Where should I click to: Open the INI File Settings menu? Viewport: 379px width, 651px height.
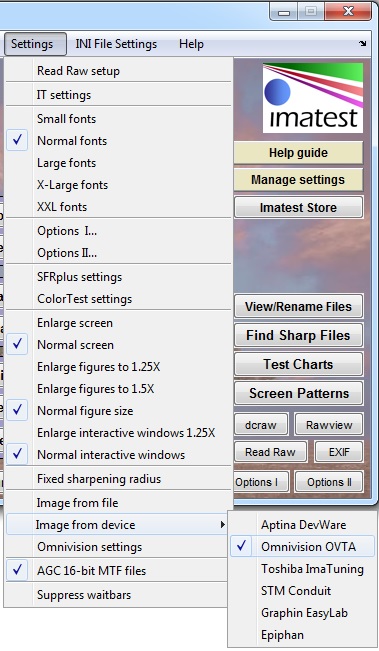point(116,44)
